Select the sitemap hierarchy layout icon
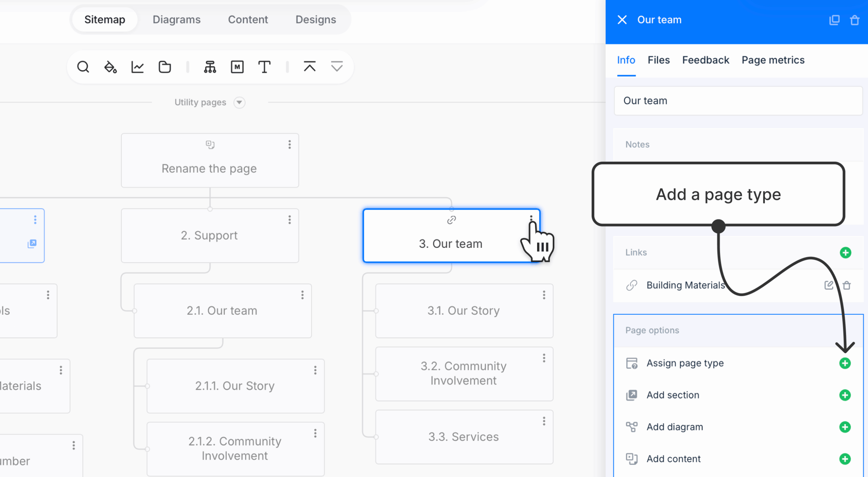The width and height of the screenshot is (868, 477). tap(210, 67)
